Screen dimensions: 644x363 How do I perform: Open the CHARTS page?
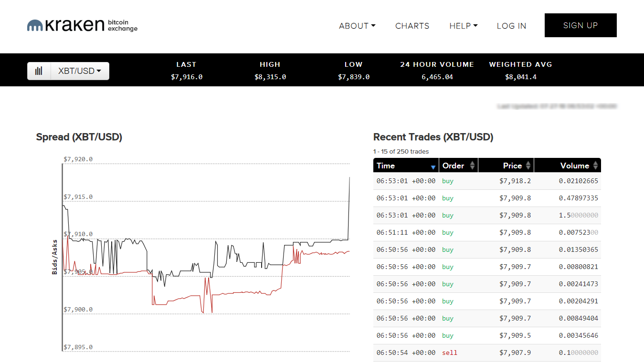coord(412,26)
